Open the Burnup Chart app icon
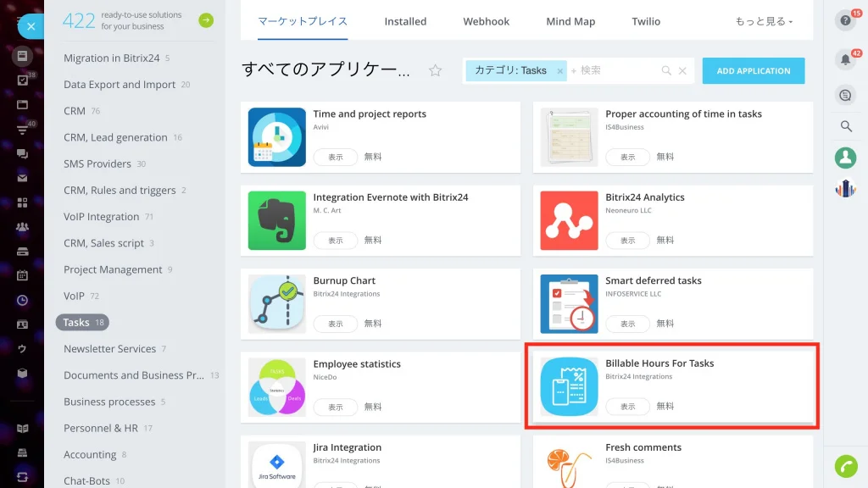This screenshot has width=868, height=488. (x=277, y=304)
